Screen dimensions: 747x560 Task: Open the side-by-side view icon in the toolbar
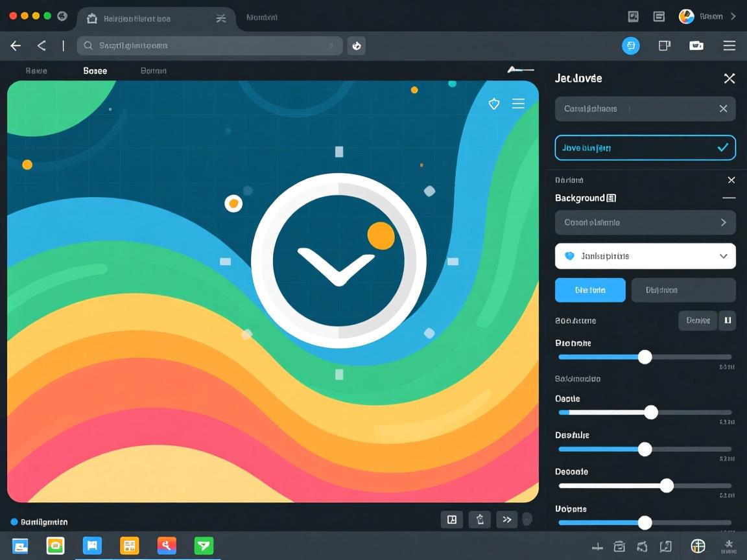click(x=663, y=45)
